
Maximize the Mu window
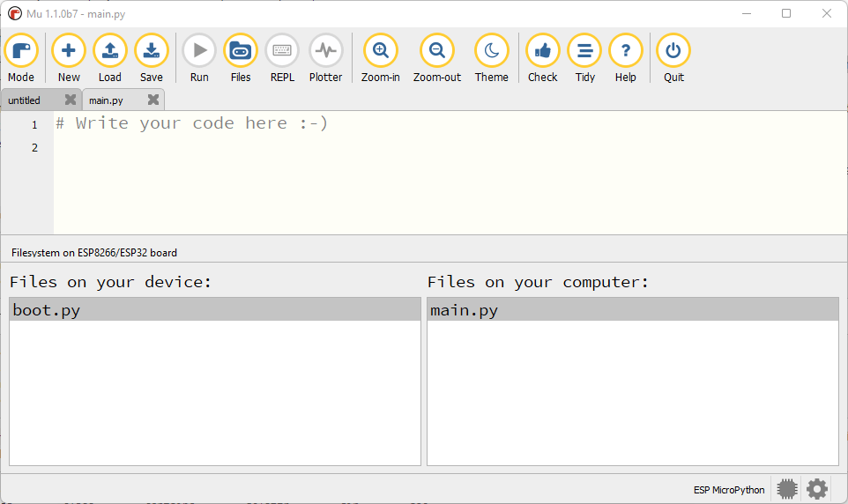pyautogui.click(x=786, y=13)
